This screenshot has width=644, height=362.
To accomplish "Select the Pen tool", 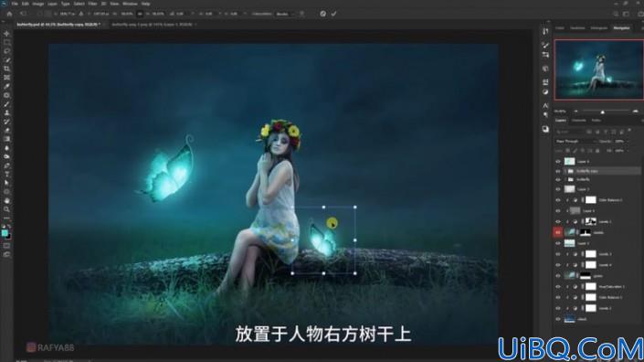I will click(6, 165).
